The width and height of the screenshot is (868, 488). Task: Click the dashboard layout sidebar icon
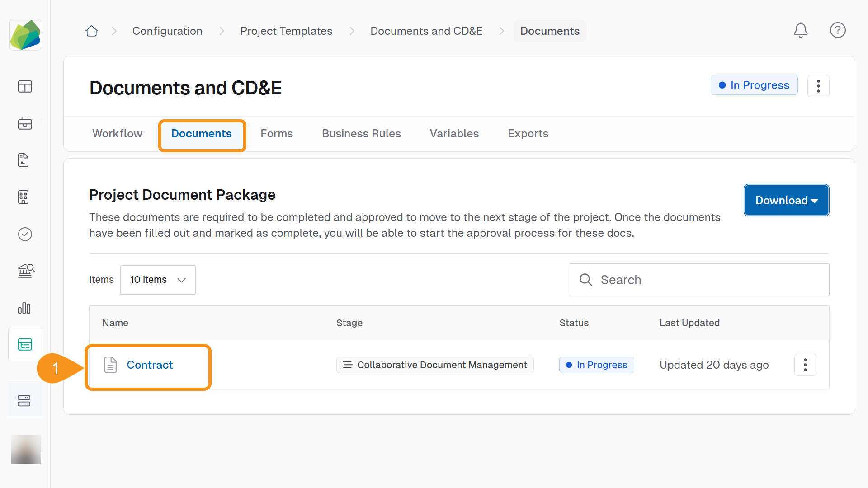point(25,86)
